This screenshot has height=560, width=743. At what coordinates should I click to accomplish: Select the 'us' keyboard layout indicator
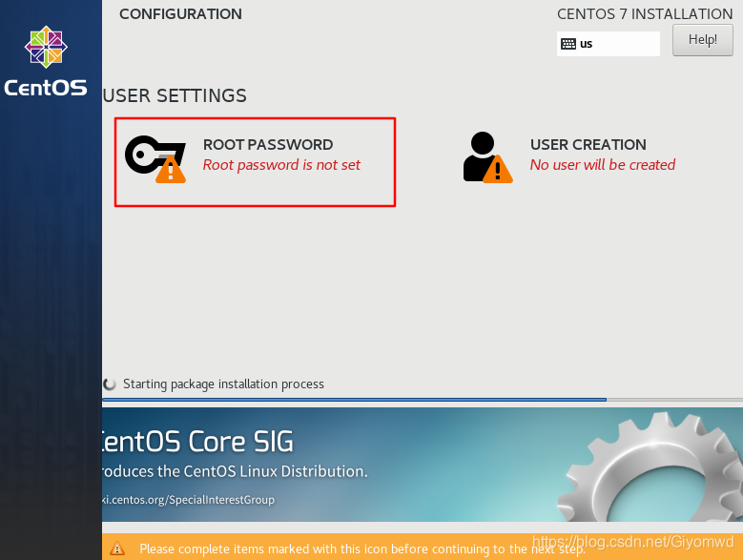(608, 44)
